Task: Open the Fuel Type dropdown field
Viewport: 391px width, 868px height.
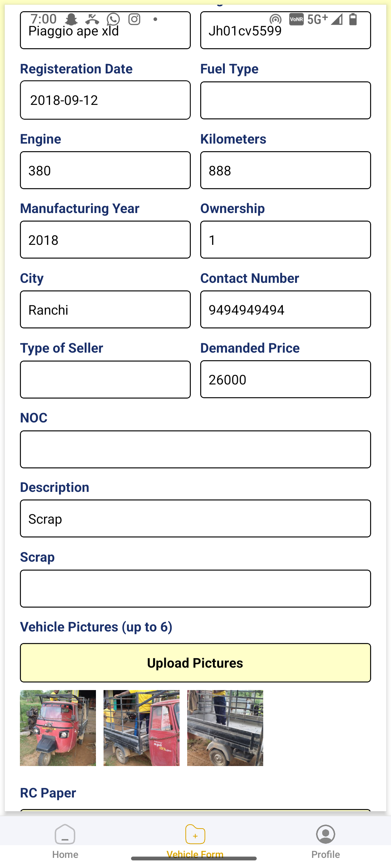Action: [x=286, y=100]
